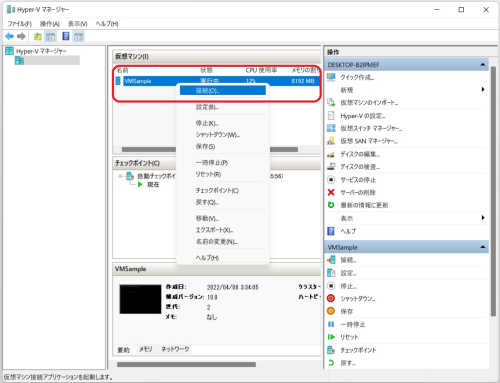
Task: Click the Forward arrow toolbar icon
Action: tap(21, 36)
